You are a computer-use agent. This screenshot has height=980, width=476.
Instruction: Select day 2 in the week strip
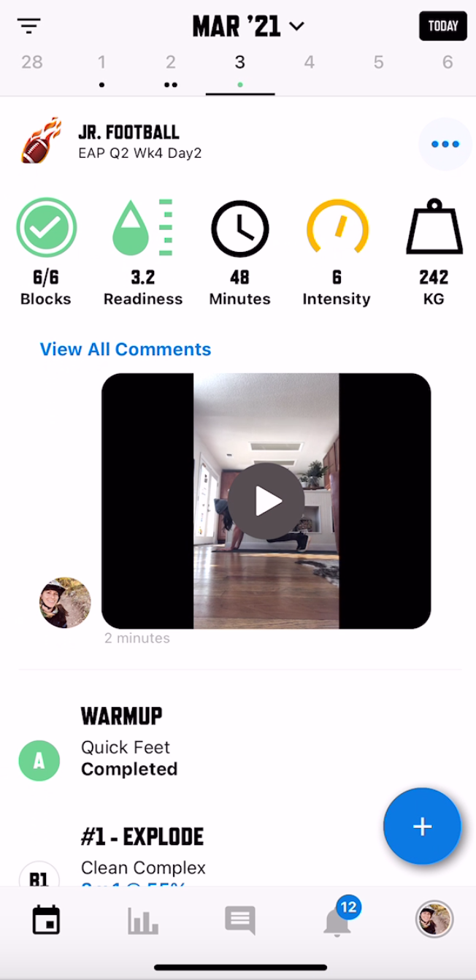(171, 70)
